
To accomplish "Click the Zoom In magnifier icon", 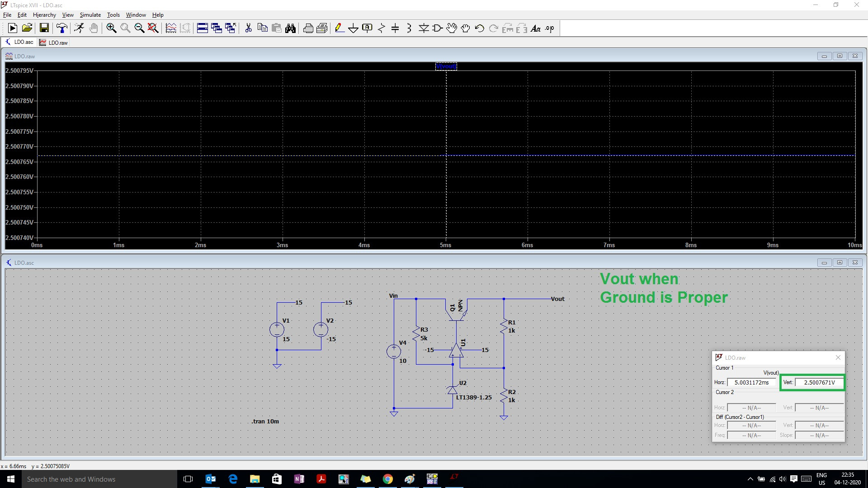I will point(111,28).
